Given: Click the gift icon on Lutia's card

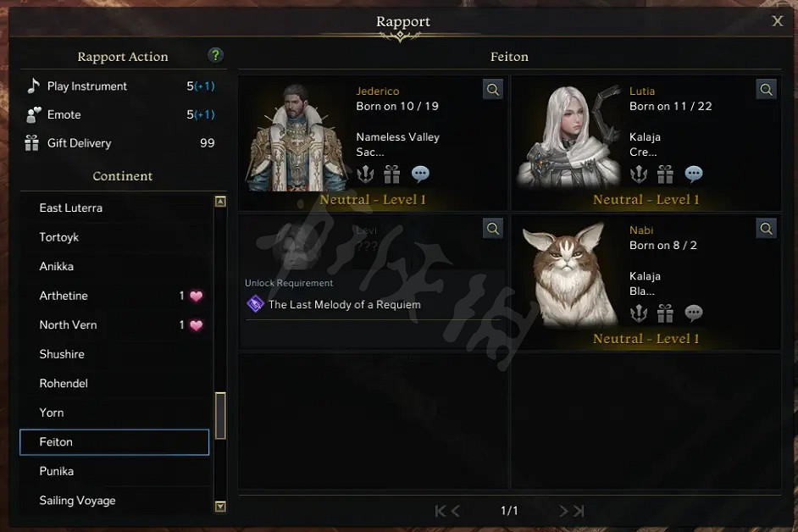Looking at the screenshot, I should coord(665,175).
